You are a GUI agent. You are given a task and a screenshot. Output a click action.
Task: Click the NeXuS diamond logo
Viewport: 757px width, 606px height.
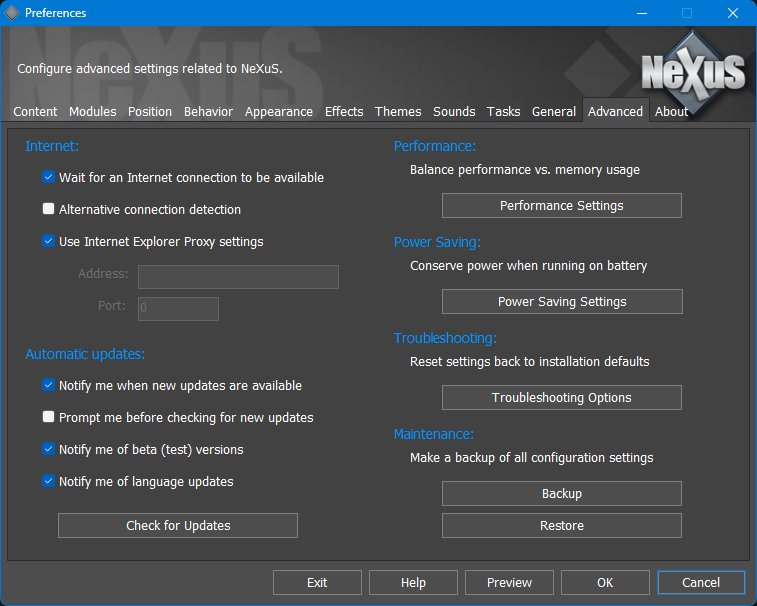(693, 72)
